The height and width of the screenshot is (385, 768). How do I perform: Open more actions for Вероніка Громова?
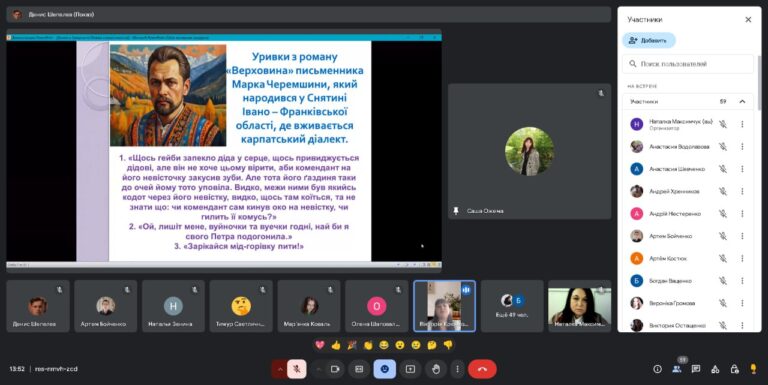click(743, 303)
